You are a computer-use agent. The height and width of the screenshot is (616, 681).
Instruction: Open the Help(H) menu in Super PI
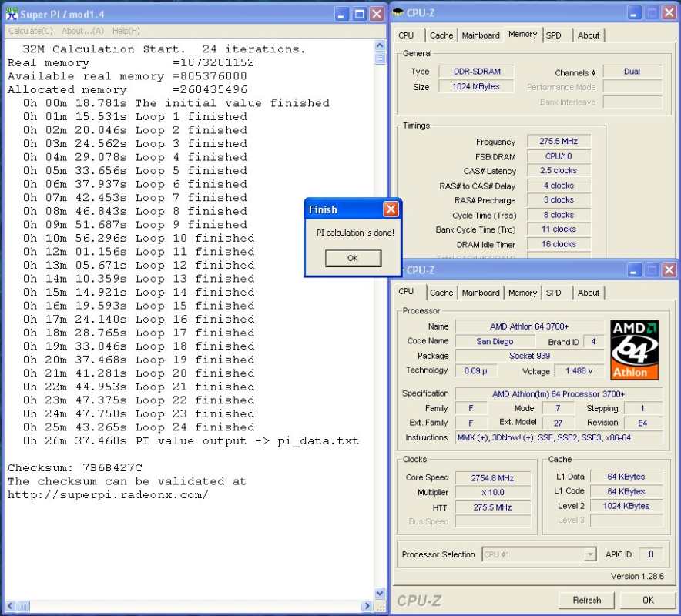pyautogui.click(x=126, y=31)
